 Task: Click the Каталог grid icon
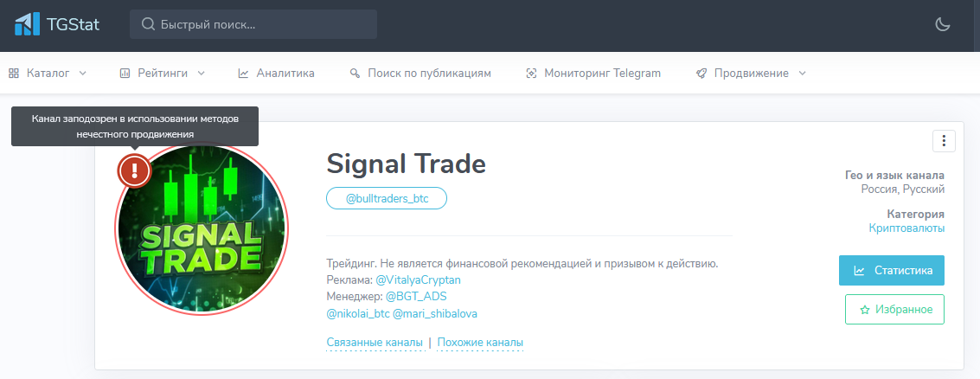[14, 74]
